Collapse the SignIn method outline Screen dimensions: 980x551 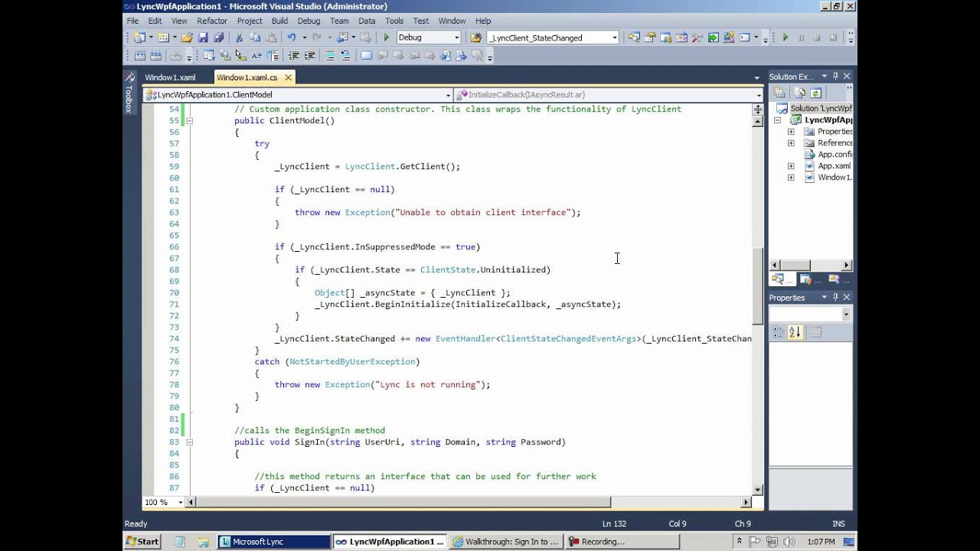[x=190, y=442]
